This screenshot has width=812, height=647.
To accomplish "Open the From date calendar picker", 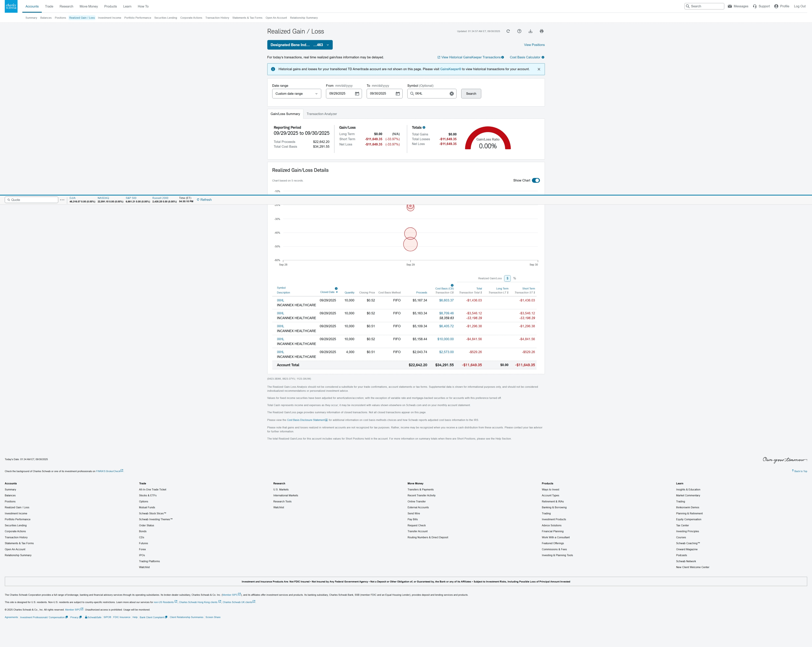I will click(x=357, y=94).
